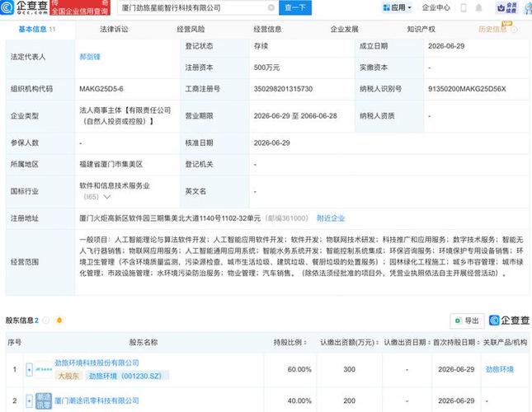
Task: Click the 60.00% shareholding value
Action: pos(299,369)
